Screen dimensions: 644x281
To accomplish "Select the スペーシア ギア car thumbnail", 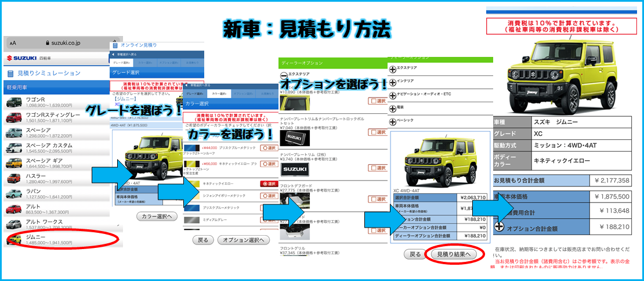I will coord(14,164).
